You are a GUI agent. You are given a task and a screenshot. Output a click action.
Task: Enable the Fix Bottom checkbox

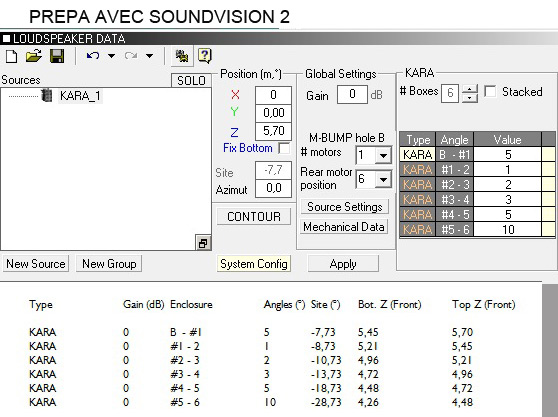point(284,148)
